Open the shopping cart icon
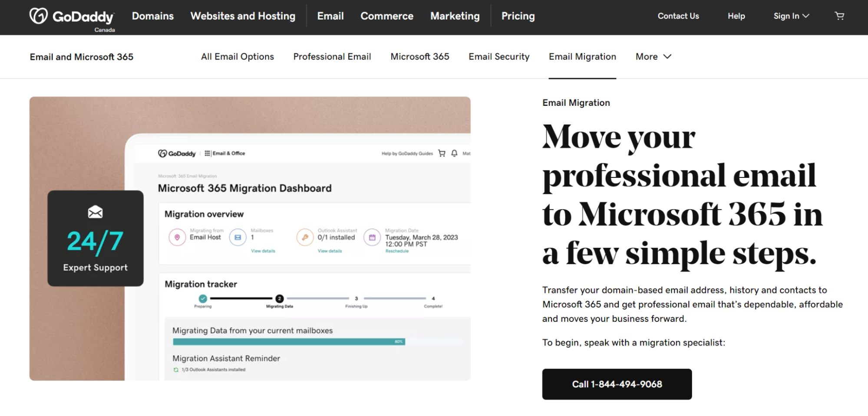This screenshot has width=868, height=416. (x=839, y=16)
